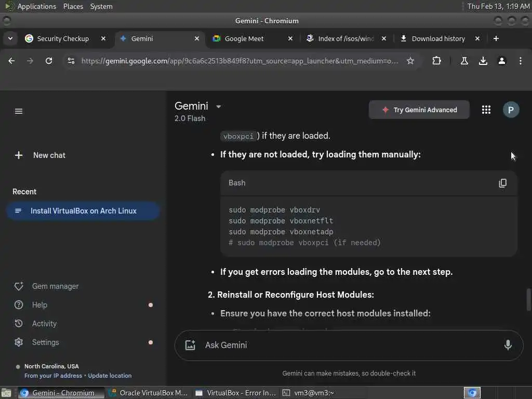Close the Gemini tab
This screenshot has width=532, height=399.
[x=197, y=38]
